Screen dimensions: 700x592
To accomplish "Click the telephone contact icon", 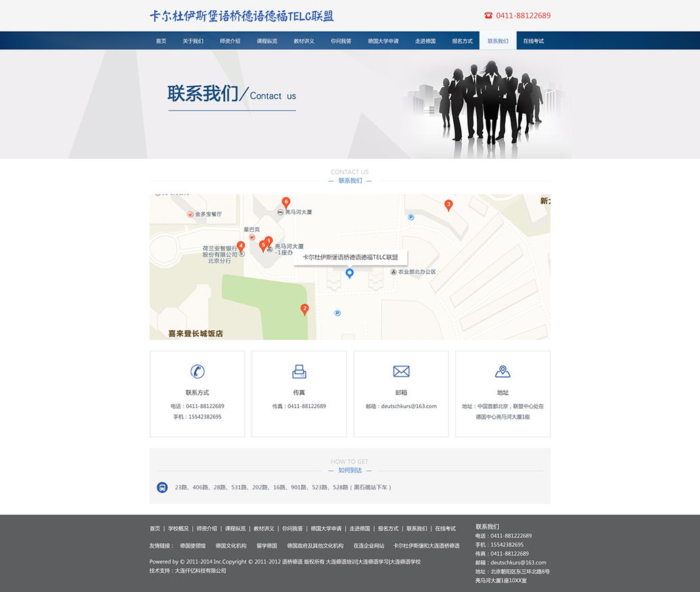I will [x=197, y=371].
